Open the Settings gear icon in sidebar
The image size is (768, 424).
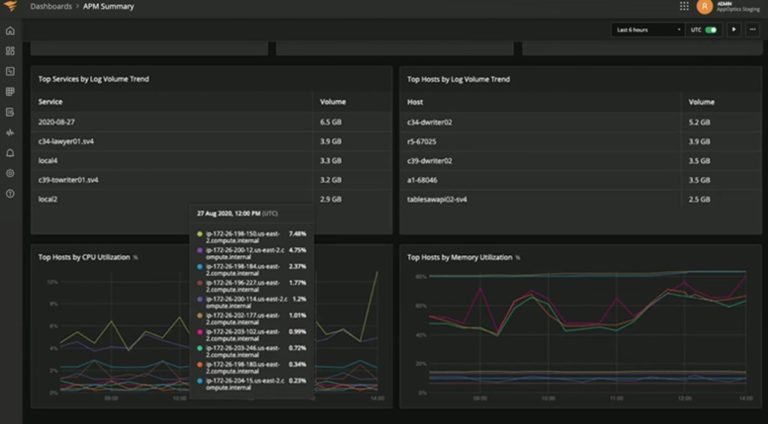(10, 173)
